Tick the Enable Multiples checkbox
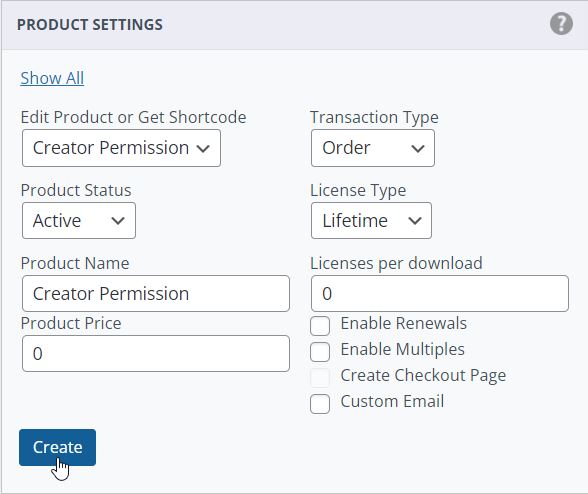 tap(320, 352)
